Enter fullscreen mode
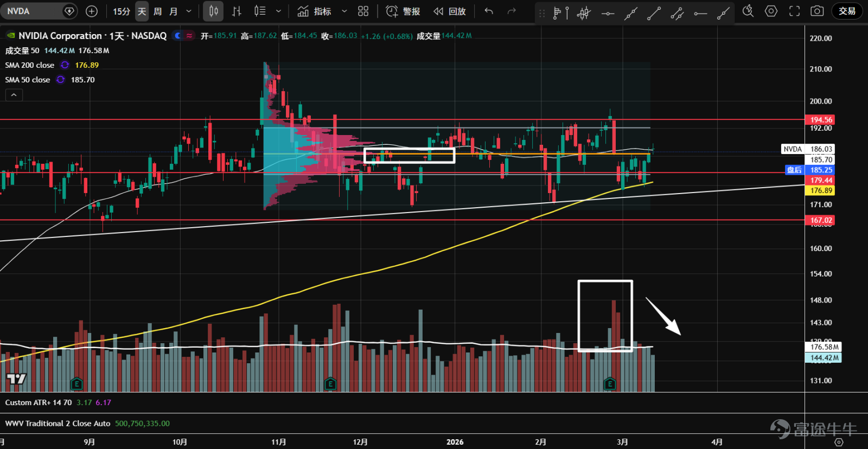The image size is (868, 449). (x=794, y=11)
